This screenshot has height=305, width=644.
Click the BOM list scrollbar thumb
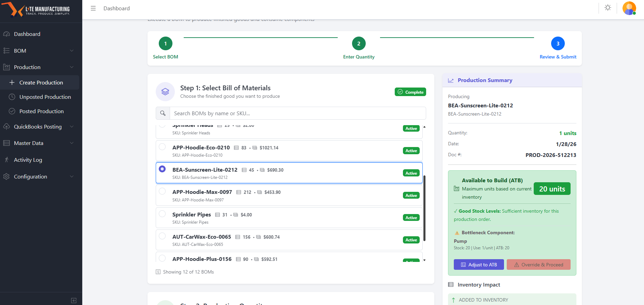[424, 208]
